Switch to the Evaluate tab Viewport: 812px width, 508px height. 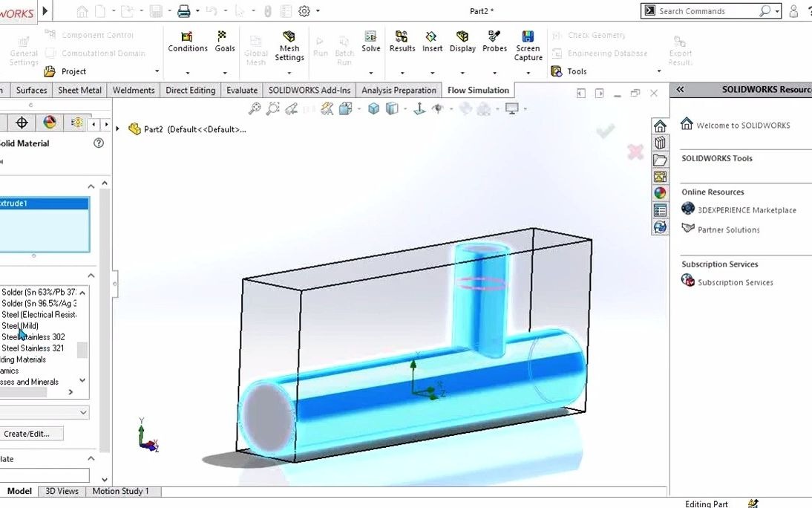pyautogui.click(x=241, y=90)
